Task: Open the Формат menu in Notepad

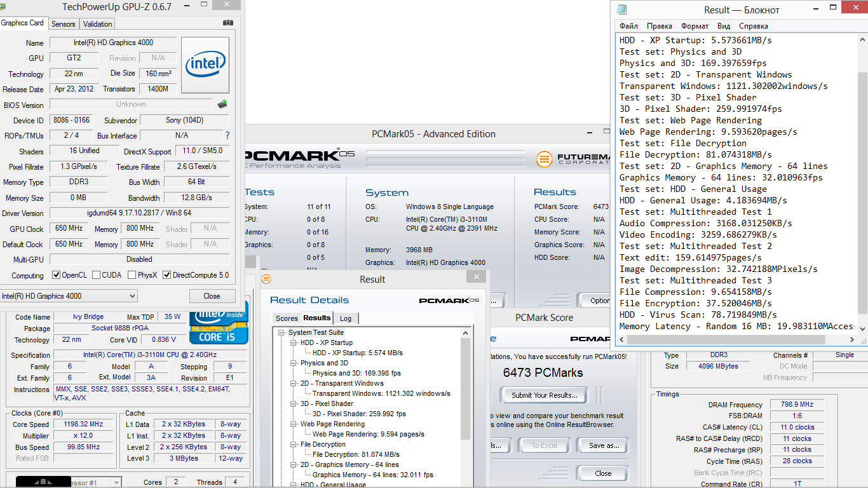Action: 695,26
